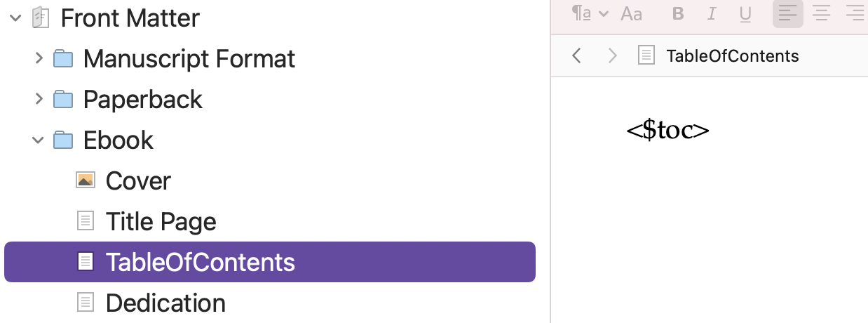The height and width of the screenshot is (323, 868).
Task: Select the TableOfContents binder item
Action: pyautogui.click(x=270, y=262)
